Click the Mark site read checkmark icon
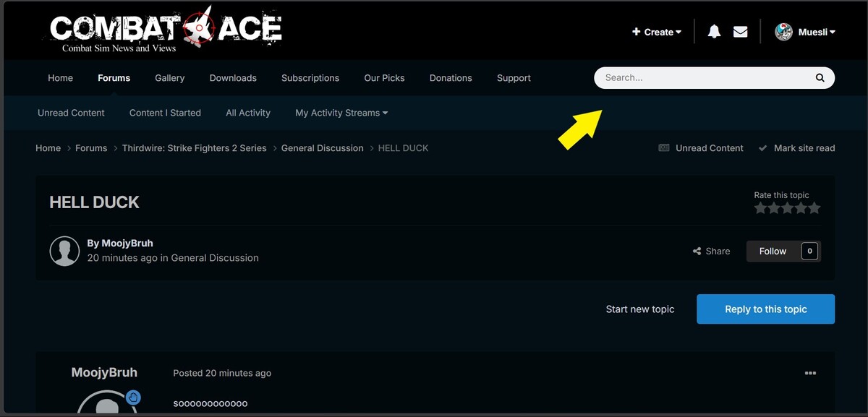This screenshot has width=868, height=417. [x=762, y=148]
